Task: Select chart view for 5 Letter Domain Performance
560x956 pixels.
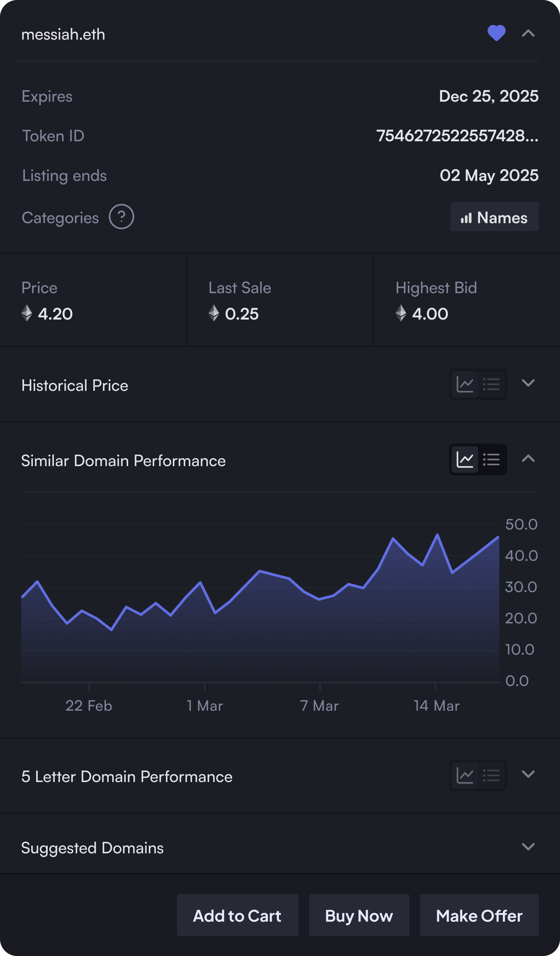Action: [464, 775]
